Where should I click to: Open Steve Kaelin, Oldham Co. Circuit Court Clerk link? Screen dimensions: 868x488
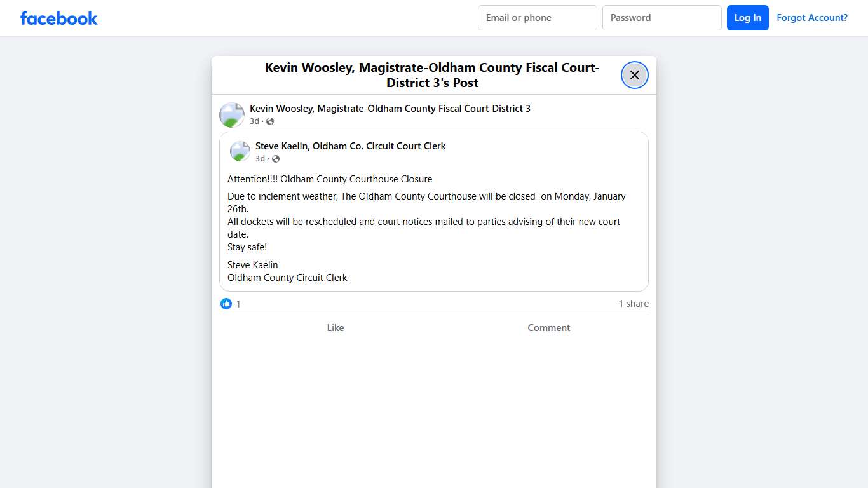350,146
